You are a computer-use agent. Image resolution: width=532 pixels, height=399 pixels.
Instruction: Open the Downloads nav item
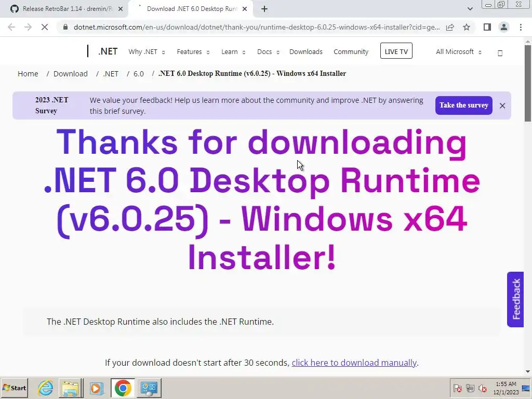[x=305, y=51]
